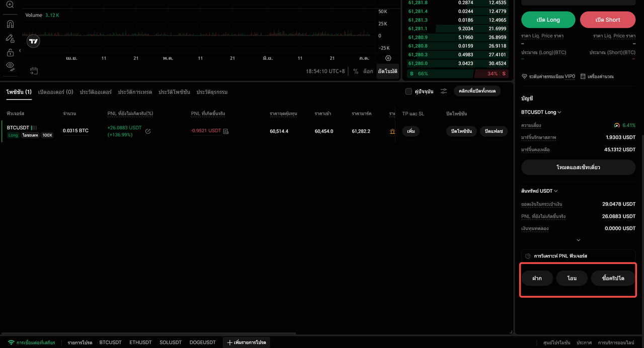644x348 pixels.
Task: Toggle the percent scale on chart
Action: [356, 71]
